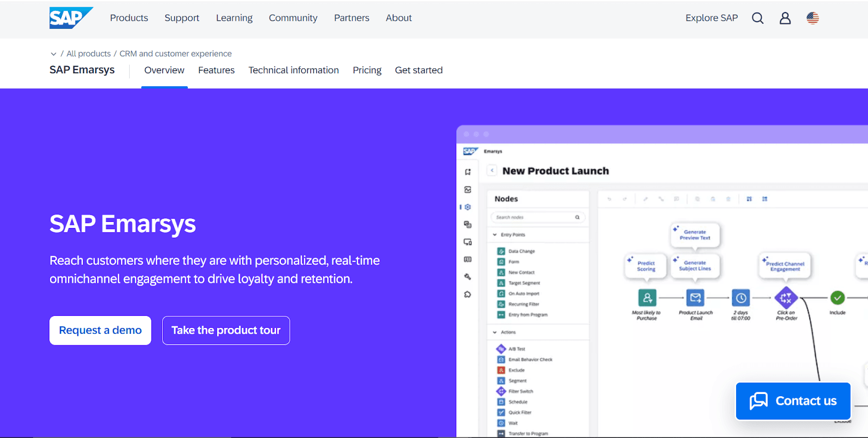Viewport: 868px width, 438px height.
Task: Click the Generate Preview Text bubble
Action: (x=695, y=235)
